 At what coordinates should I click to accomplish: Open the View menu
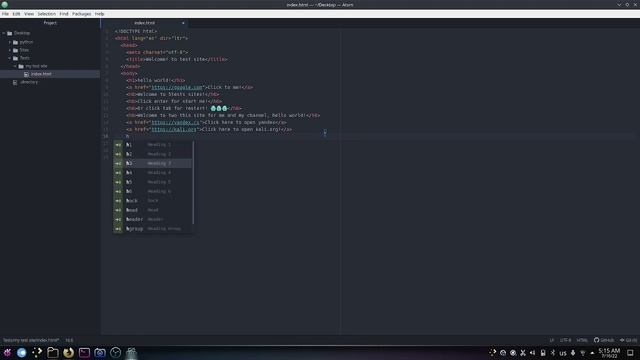[x=29, y=14]
